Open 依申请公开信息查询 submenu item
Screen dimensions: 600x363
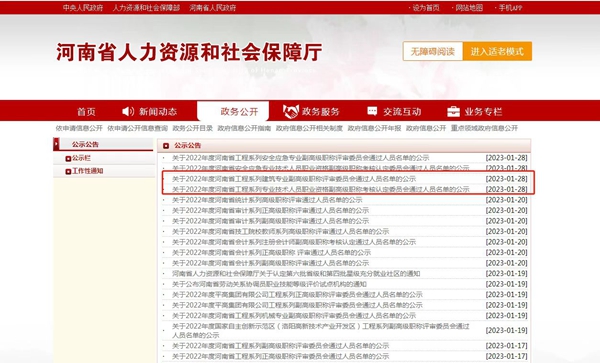[x=137, y=128]
